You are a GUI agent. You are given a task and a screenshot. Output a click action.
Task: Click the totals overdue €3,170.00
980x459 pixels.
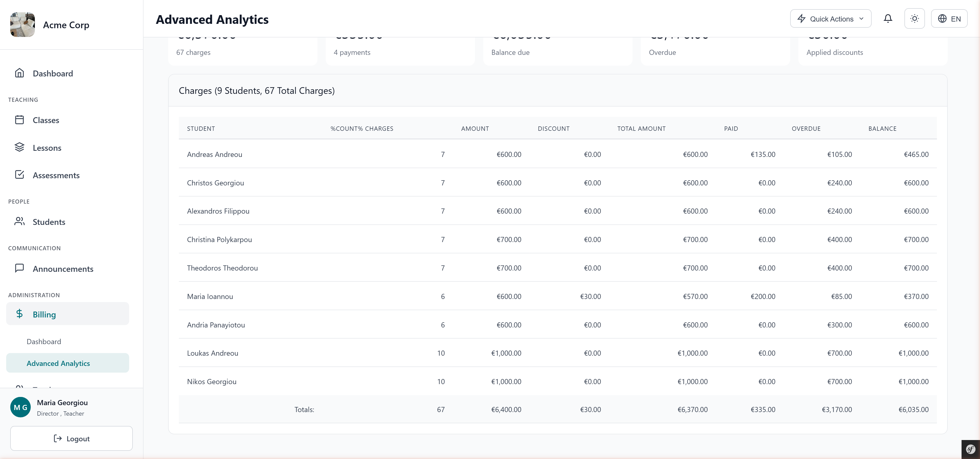click(836, 410)
